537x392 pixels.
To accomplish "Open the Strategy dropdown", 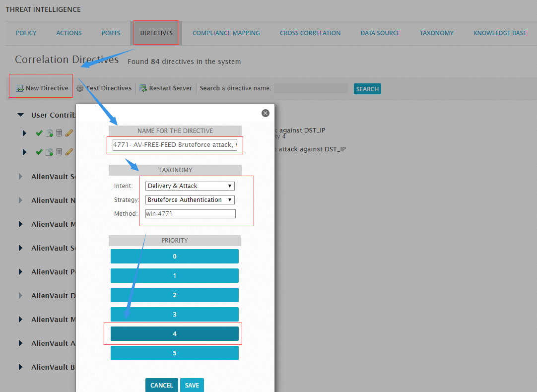I will tap(190, 199).
